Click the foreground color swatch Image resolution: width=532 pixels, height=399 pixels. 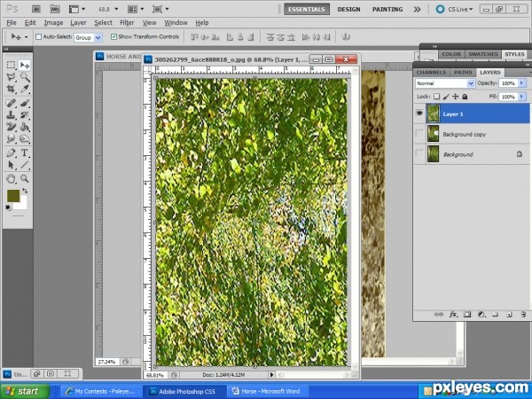pyautogui.click(x=13, y=195)
